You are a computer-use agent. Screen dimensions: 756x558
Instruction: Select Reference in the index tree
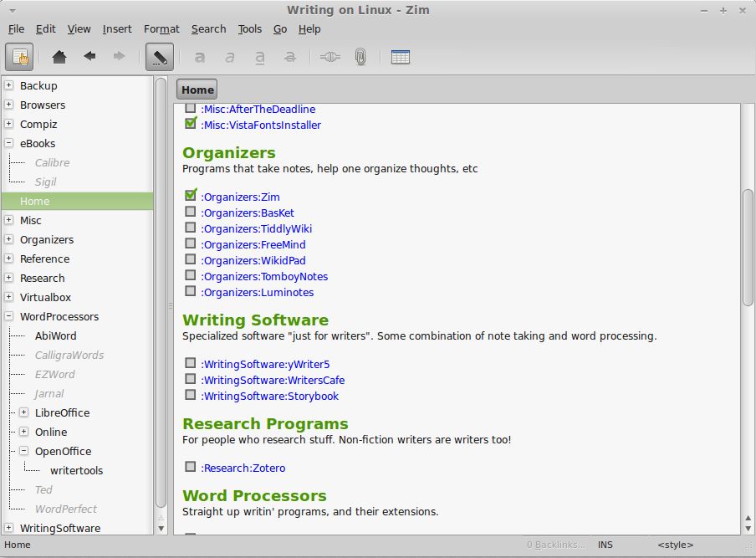click(x=44, y=259)
